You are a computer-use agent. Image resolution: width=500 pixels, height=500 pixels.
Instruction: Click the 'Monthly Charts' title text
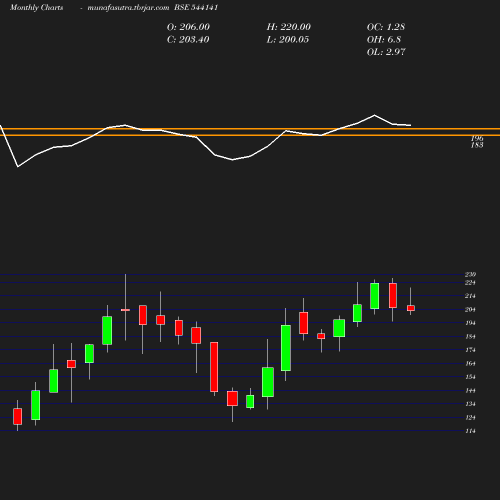(x=37, y=8)
